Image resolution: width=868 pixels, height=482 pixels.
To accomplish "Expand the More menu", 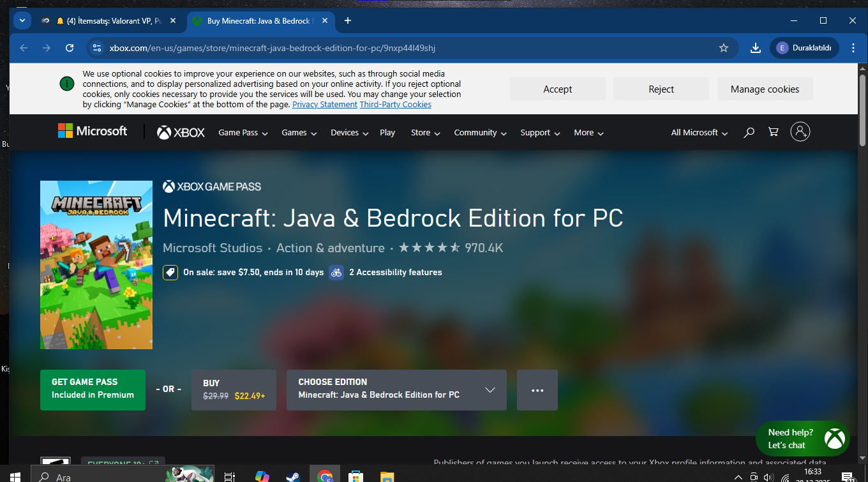I will point(588,133).
